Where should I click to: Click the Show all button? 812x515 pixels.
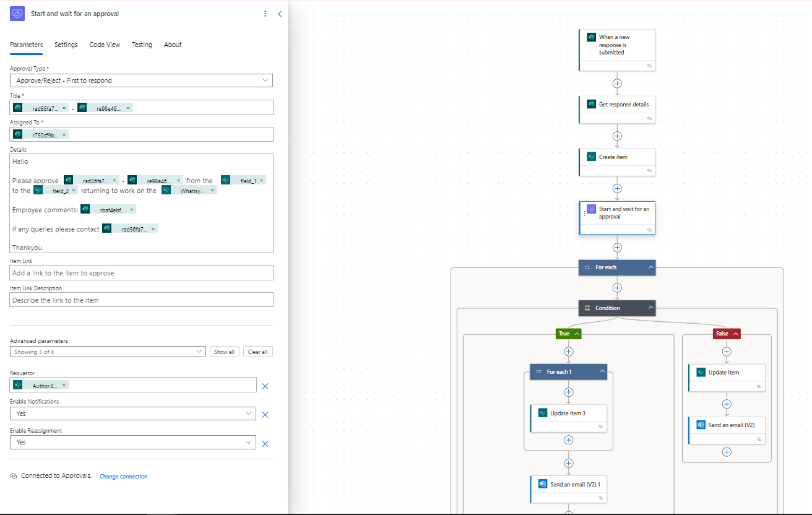tap(224, 352)
